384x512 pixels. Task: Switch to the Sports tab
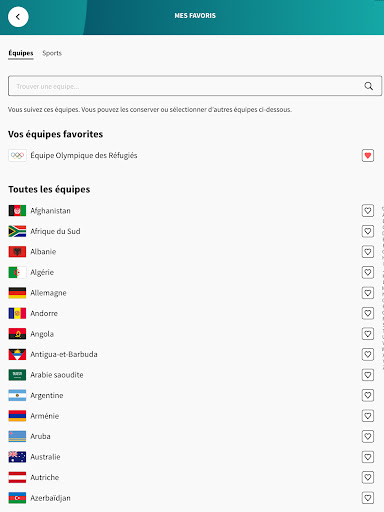click(x=52, y=53)
